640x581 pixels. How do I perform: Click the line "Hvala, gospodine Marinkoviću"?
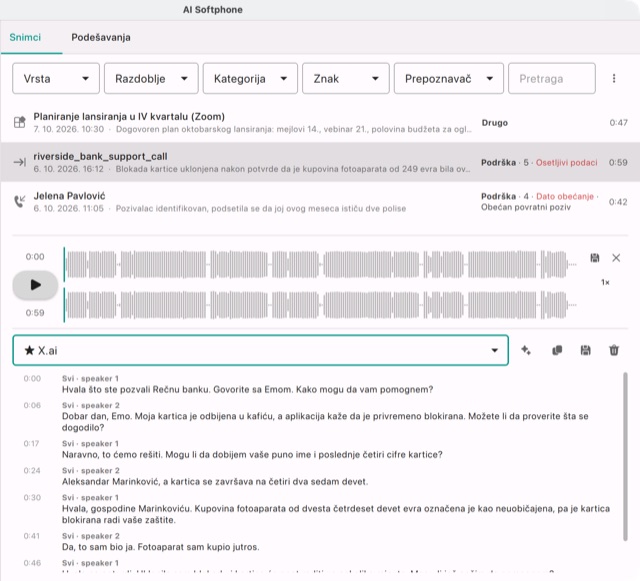(x=336, y=514)
